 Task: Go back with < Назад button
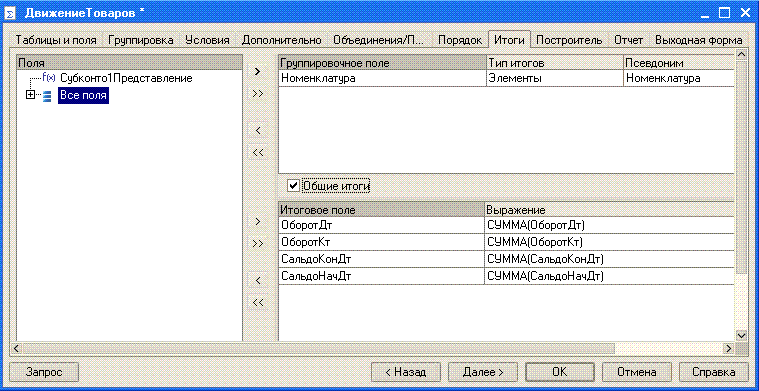click(406, 372)
